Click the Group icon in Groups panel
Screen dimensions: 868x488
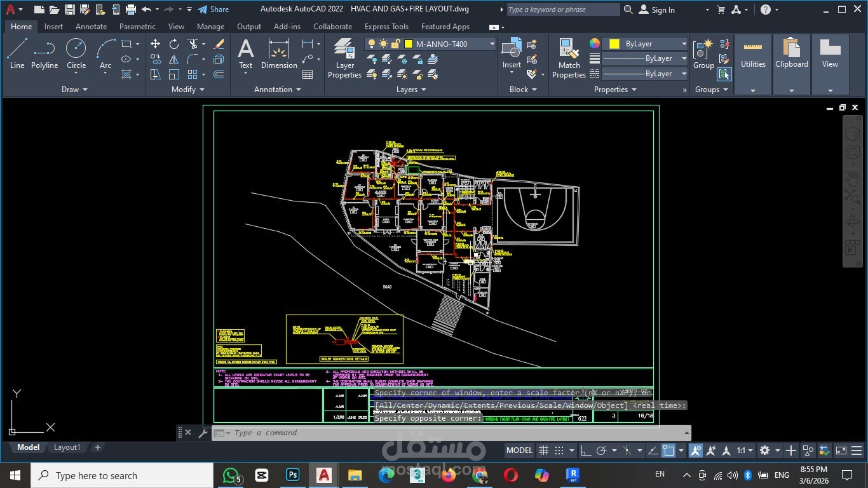[x=703, y=51]
